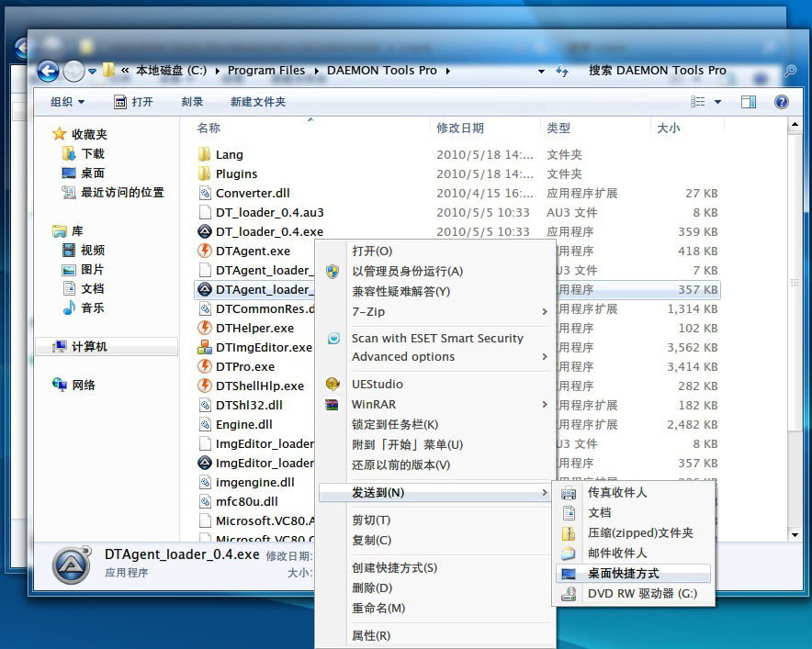This screenshot has width=812, height=649.
Task: Select the DT_loader_0.4.exe icon
Action: pos(205,231)
